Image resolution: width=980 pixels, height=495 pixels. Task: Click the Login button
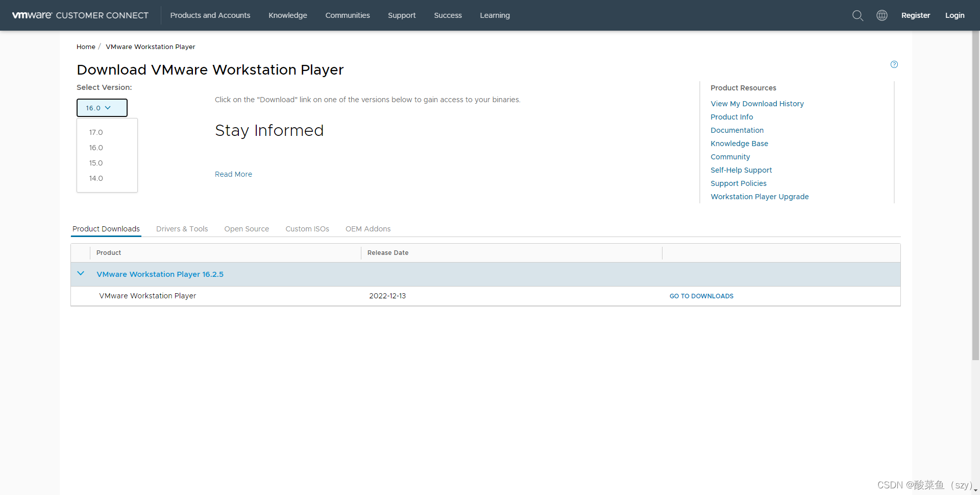(954, 15)
